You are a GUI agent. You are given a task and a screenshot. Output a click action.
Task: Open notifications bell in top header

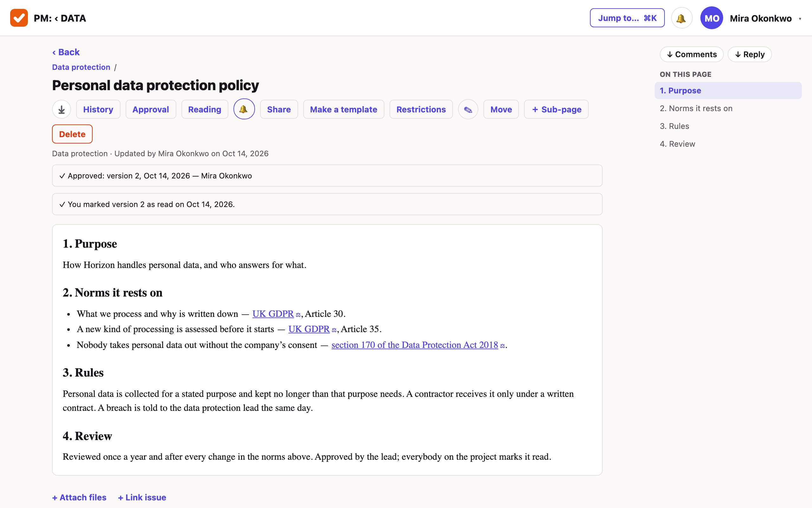point(681,18)
